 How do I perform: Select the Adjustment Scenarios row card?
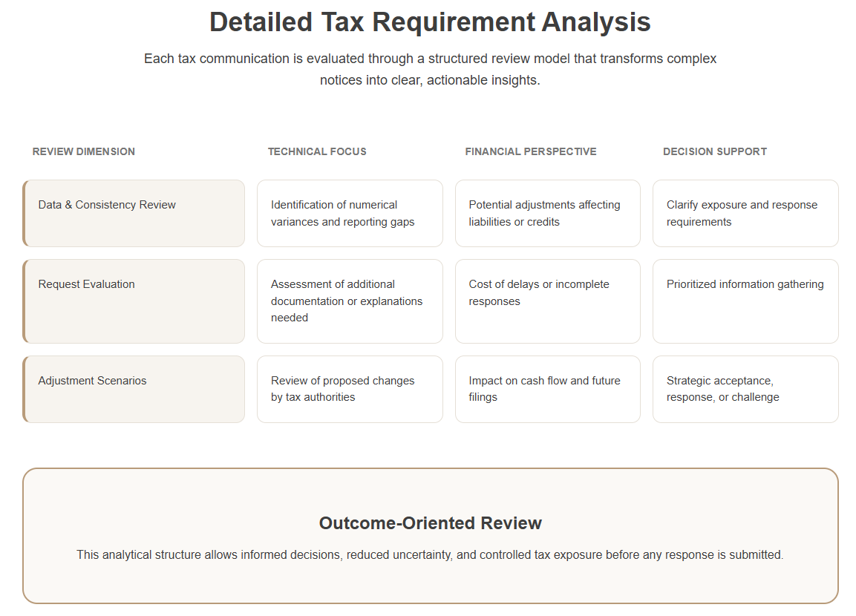click(x=134, y=389)
